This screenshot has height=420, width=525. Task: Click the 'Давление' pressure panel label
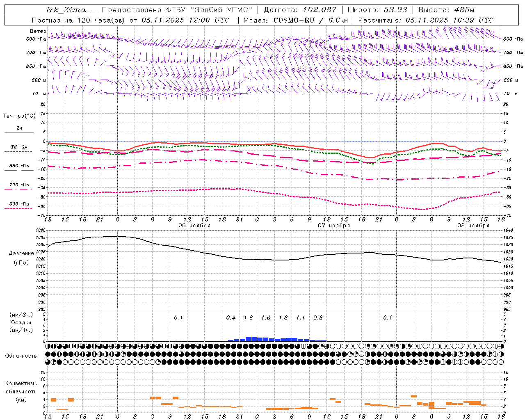[x=21, y=253]
